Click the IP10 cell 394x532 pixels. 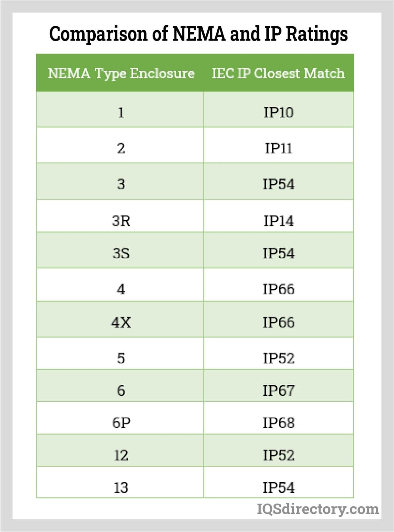278,112
